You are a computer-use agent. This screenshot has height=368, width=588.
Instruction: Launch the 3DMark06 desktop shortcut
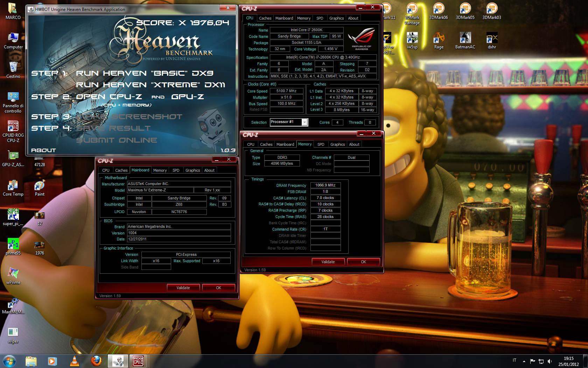tap(439, 11)
